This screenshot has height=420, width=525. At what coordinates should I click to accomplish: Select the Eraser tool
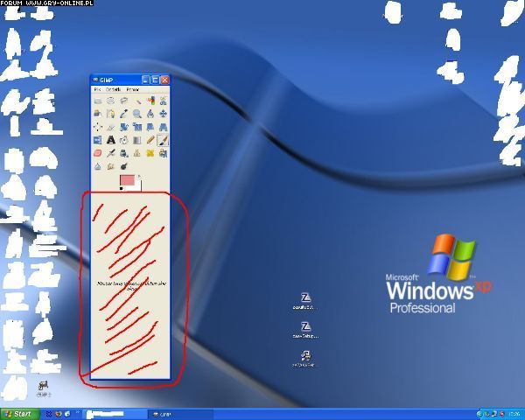tap(98, 153)
